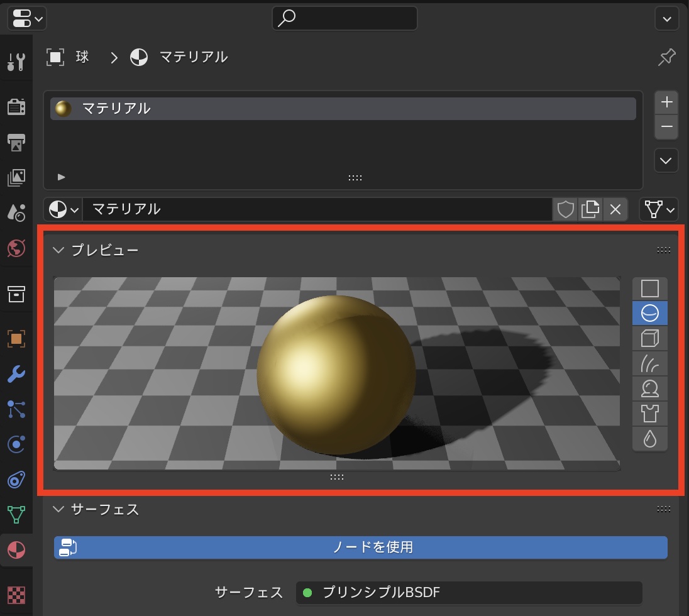This screenshot has height=616, width=689.
Task: Click the ノードを使用 button
Action: click(x=360, y=547)
